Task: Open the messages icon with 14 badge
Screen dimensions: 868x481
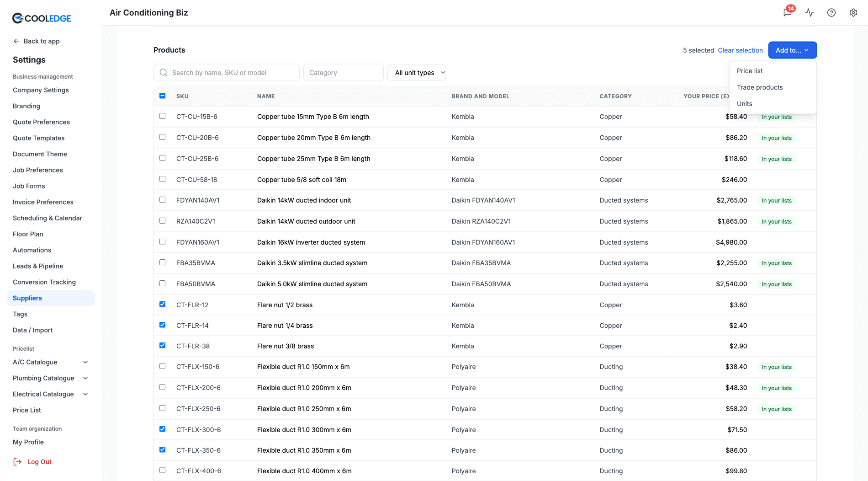Action: tap(788, 12)
